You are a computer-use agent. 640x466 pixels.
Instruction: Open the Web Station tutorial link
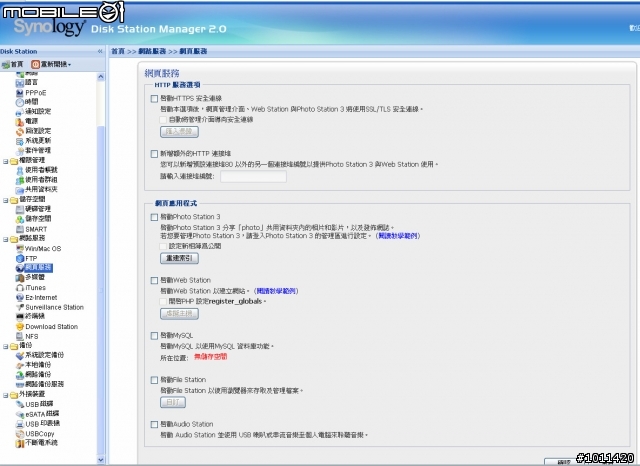pos(276,291)
